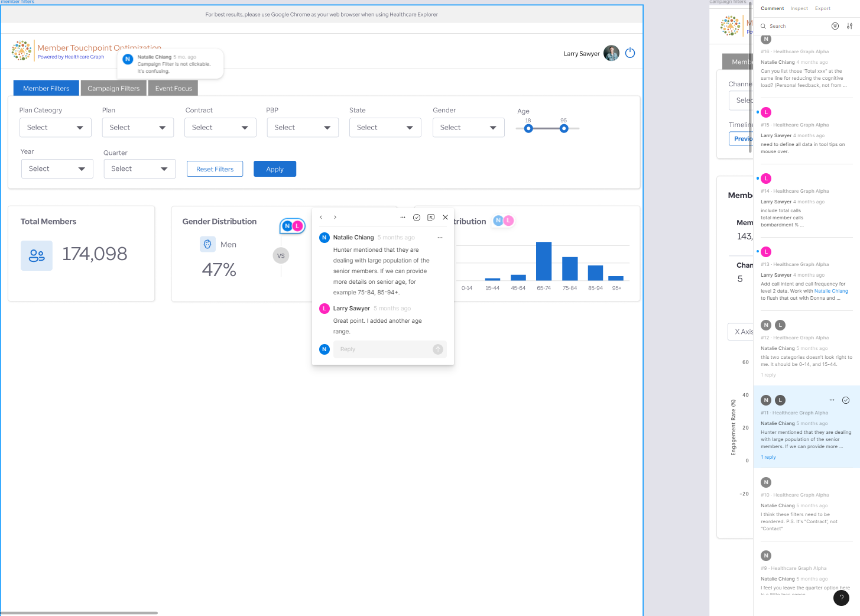Click Larry Sawyer's profile photo
The image size is (860, 616).
611,53
